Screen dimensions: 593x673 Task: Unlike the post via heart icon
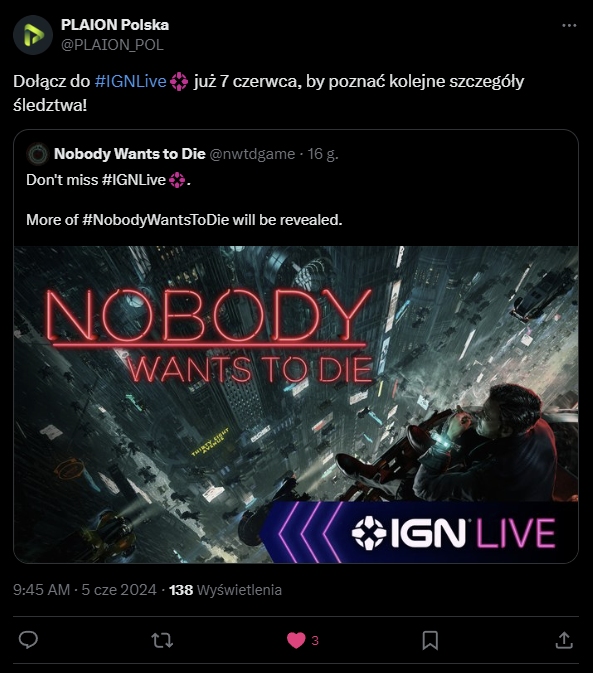[x=296, y=640]
